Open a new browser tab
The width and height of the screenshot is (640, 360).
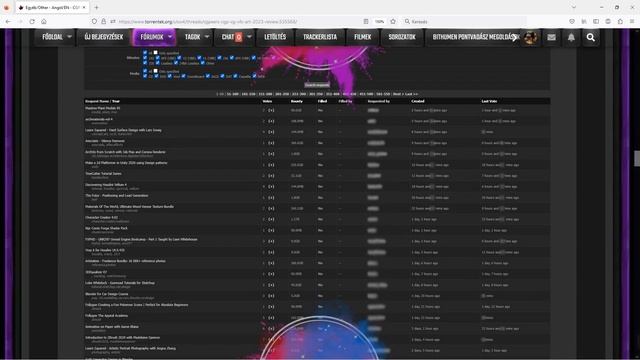tap(96, 7)
